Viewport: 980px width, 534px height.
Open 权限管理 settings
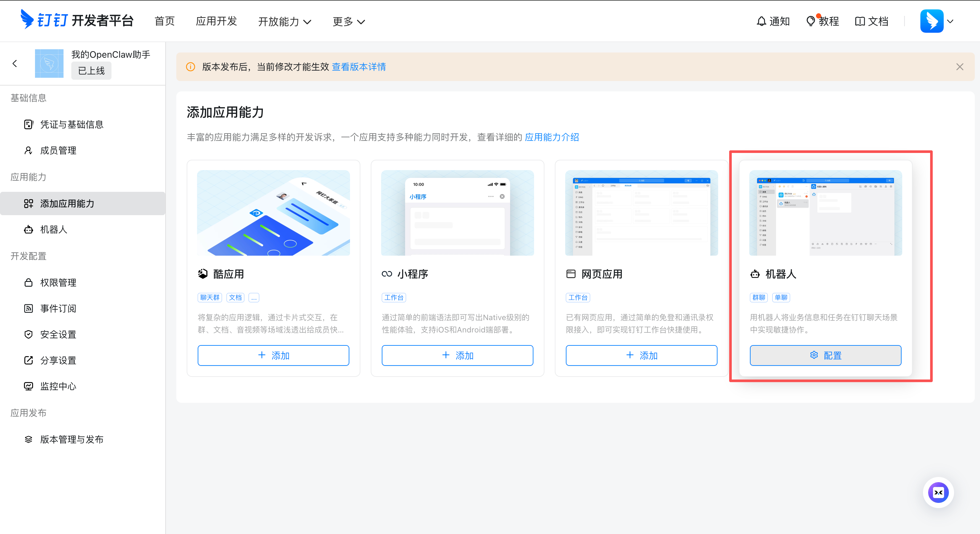click(x=59, y=283)
